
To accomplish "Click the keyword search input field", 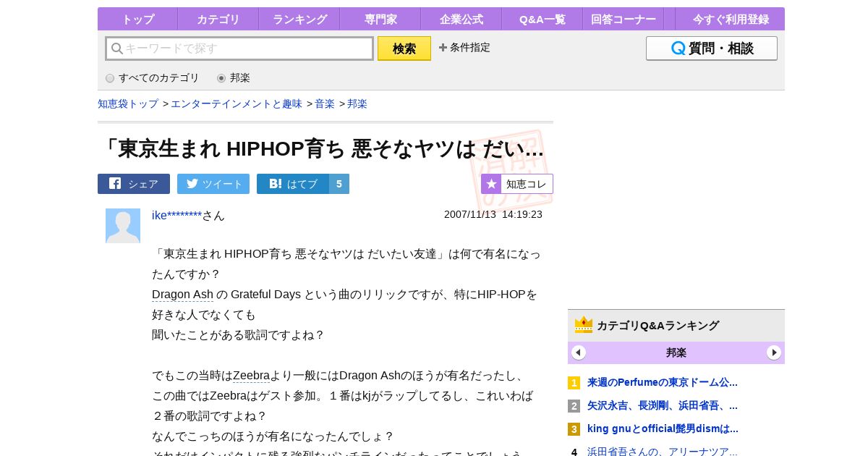I will tap(240, 48).
